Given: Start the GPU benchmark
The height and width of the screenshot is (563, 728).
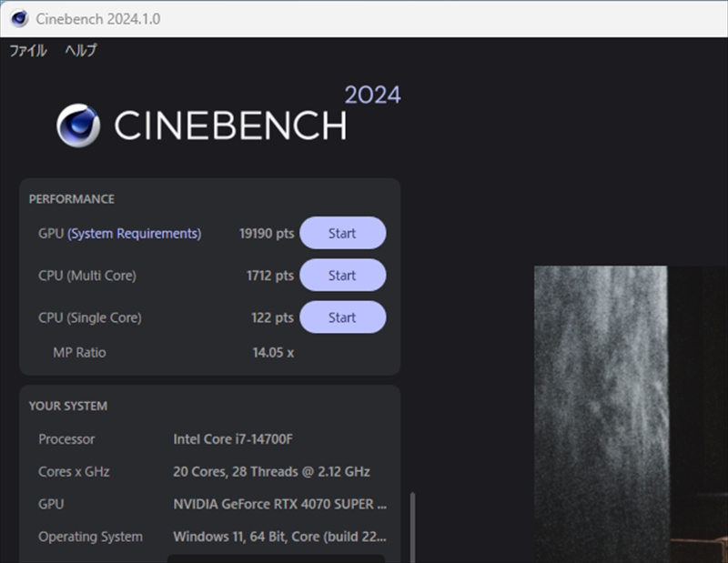Looking at the screenshot, I should click(x=343, y=233).
